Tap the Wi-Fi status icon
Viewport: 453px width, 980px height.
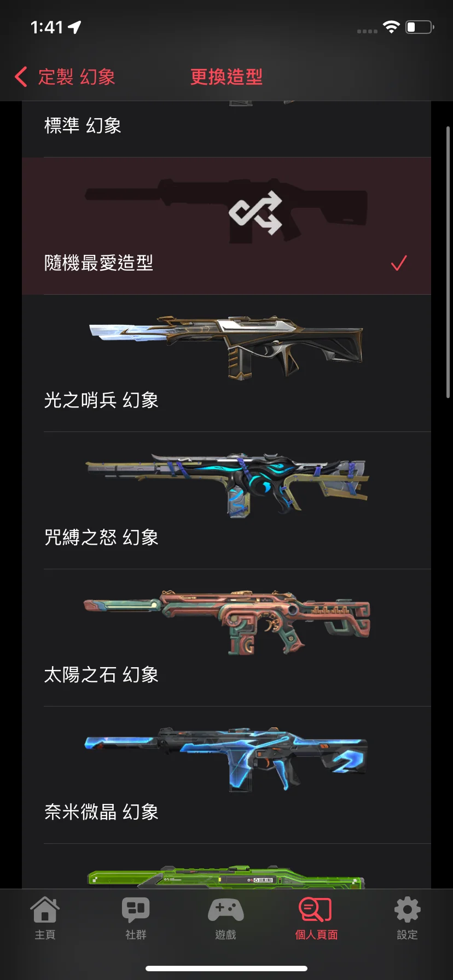(391, 27)
